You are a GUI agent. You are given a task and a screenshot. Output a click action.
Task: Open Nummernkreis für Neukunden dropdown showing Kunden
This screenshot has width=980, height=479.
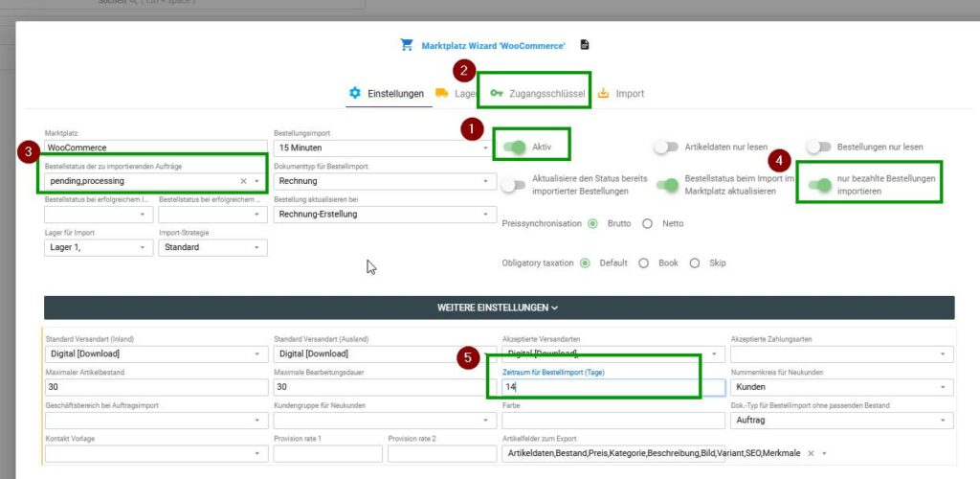(x=842, y=387)
